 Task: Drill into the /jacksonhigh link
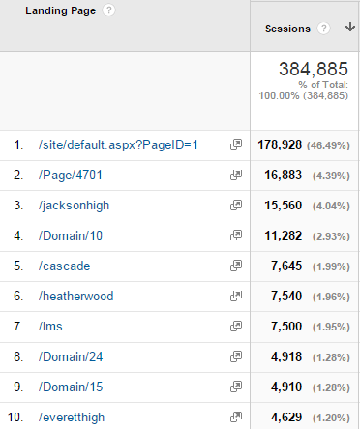(x=74, y=206)
